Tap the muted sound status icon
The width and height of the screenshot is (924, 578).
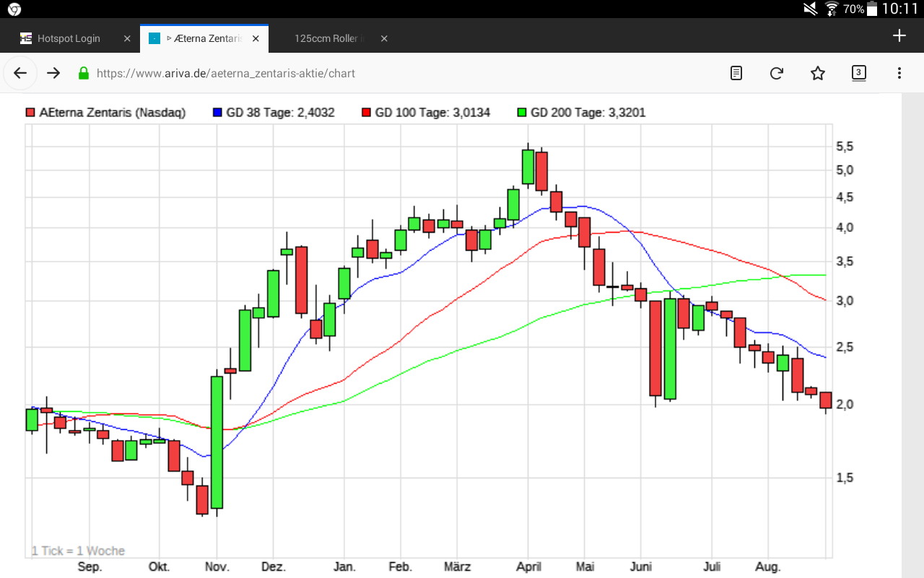tap(811, 9)
